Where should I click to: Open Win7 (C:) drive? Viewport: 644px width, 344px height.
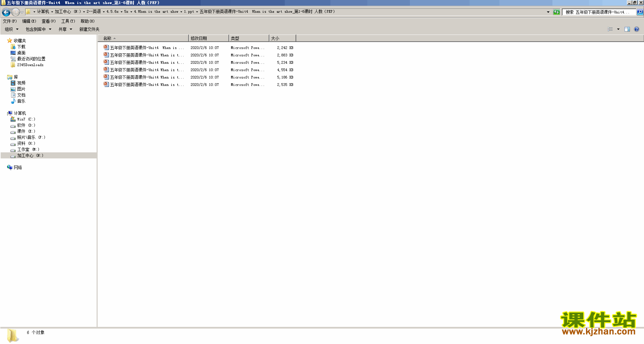[x=26, y=119]
